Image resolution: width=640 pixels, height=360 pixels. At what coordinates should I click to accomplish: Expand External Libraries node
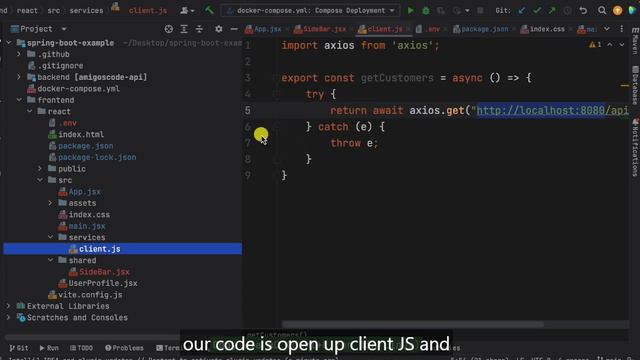(x=8, y=306)
